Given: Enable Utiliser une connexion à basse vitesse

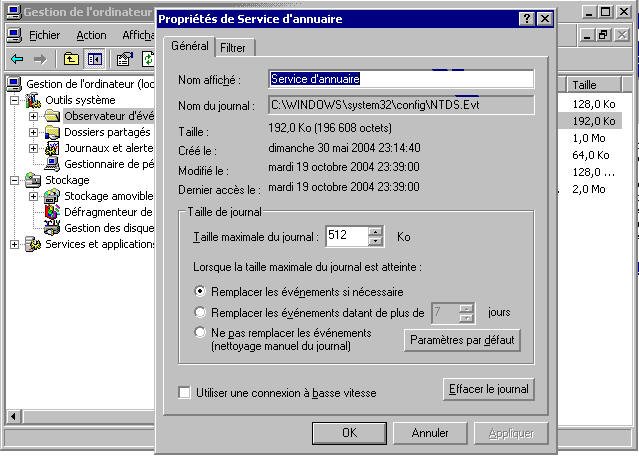Looking at the screenshot, I should (x=184, y=393).
